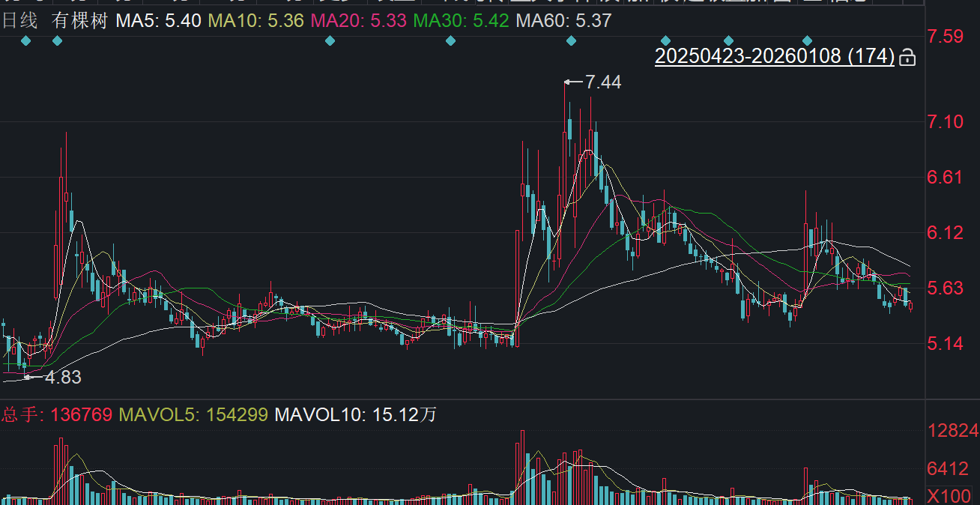Click the diamond marker beneath the MA30 label
The height and width of the screenshot is (505, 980).
(450, 40)
